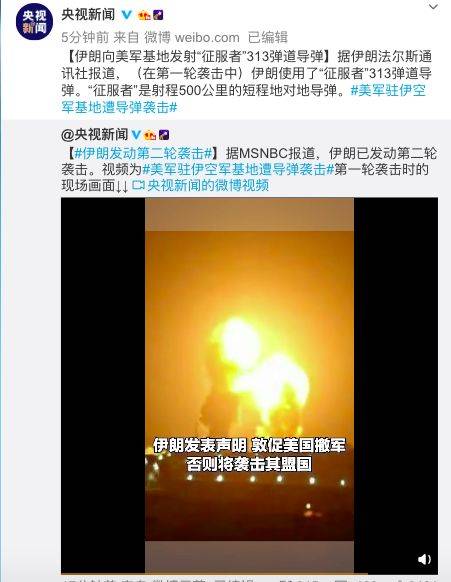Click the verified V badge beside @央视新闻 repost name
The image size is (451, 582).
tap(136, 135)
